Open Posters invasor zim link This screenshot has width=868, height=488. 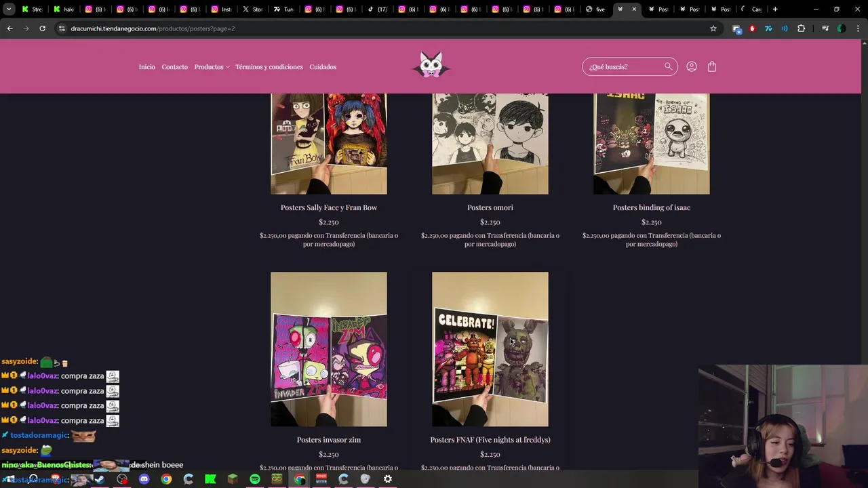tap(329, 440)
